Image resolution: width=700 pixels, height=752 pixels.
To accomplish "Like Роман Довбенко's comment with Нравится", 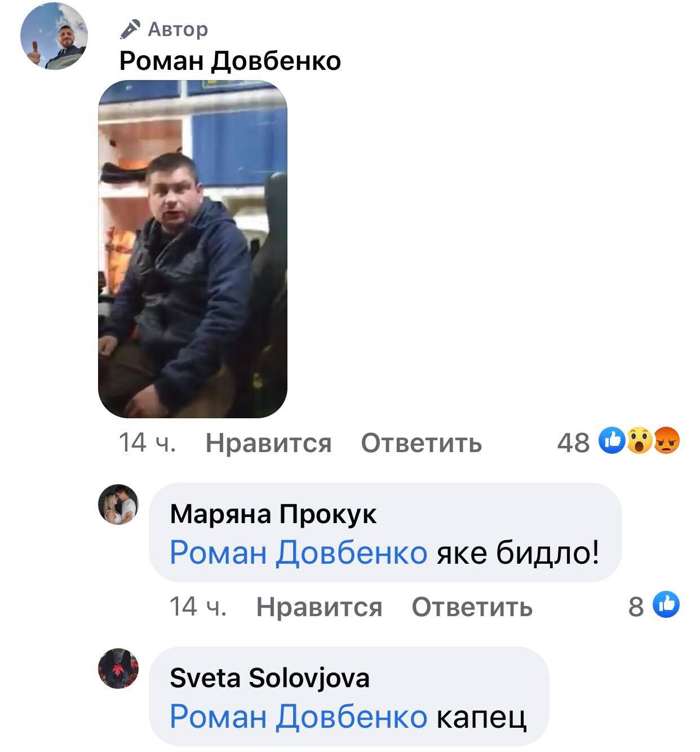I will click(268, 443).
